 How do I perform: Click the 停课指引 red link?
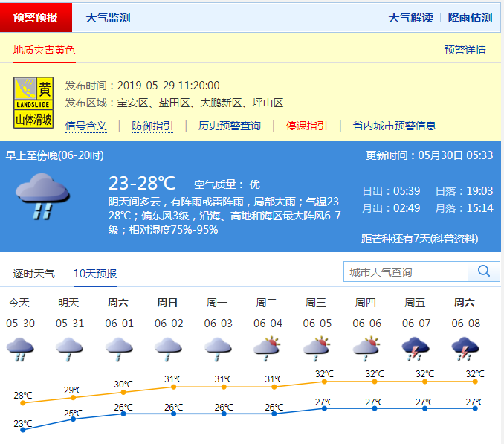307,126
